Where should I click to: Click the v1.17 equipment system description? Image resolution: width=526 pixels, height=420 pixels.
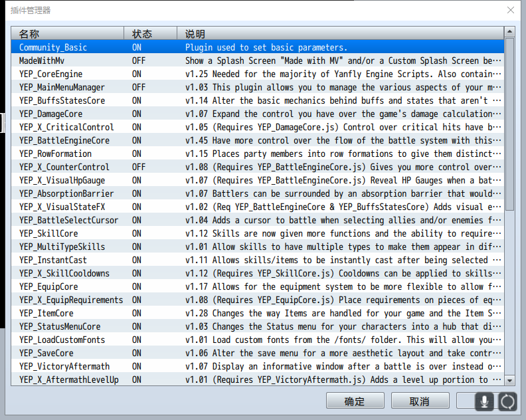click(343, 286)
